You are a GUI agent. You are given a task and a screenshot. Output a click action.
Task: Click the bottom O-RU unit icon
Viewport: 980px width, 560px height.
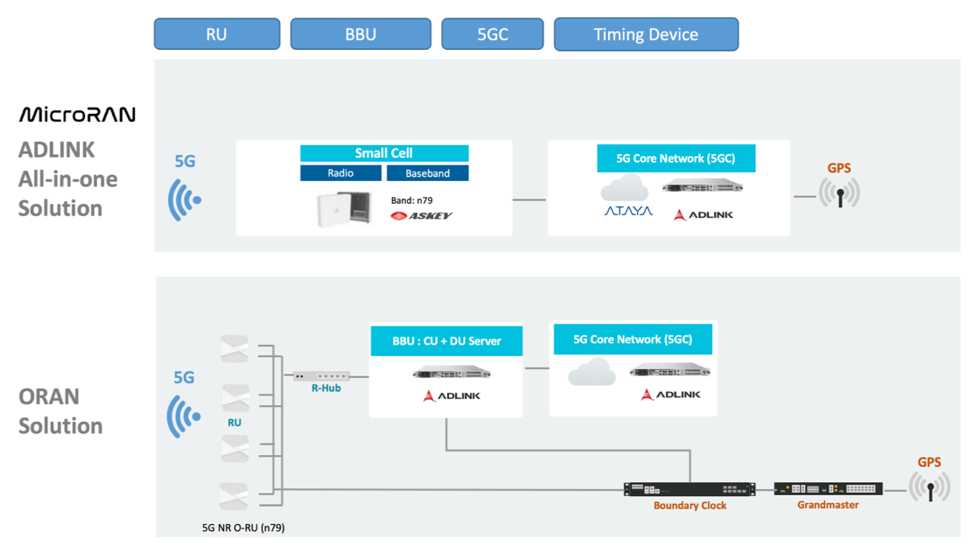(x=234, y=495)
